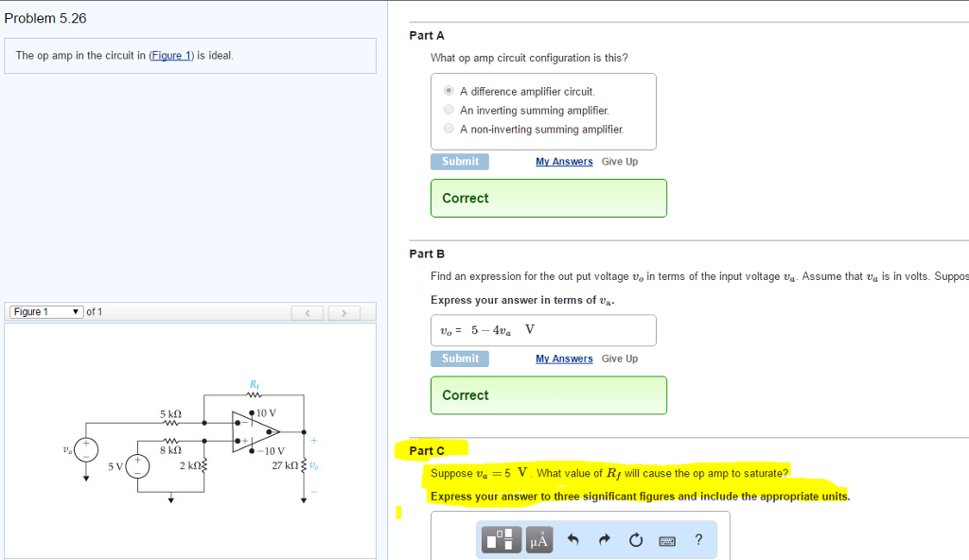Open the Figure 1 dropdown selector
The width and height of the screenshot is (969, 560).
click(x=46, y=311)
